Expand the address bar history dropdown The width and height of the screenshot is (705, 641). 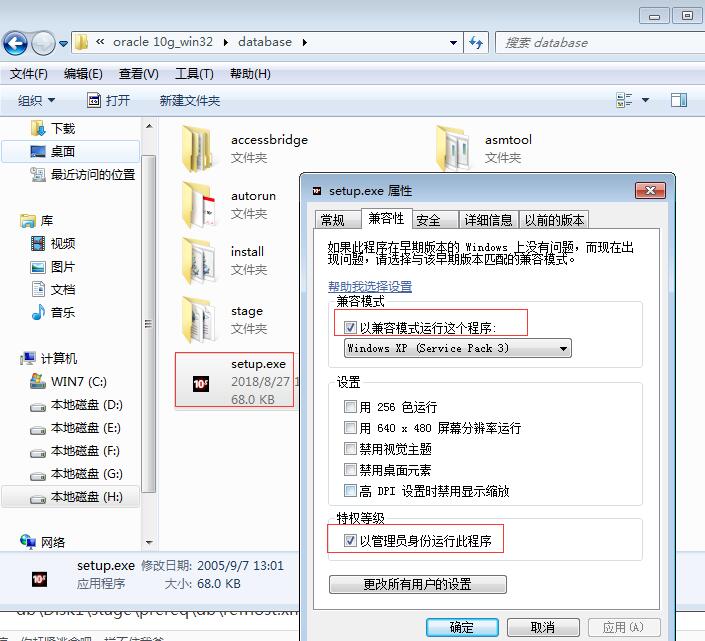(453, 43)
